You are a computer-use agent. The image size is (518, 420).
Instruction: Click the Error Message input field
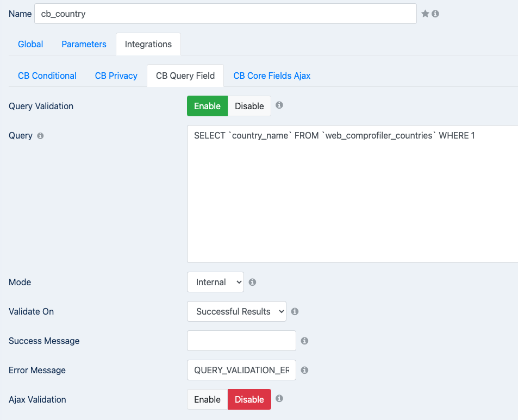click(x=241, y=370)
